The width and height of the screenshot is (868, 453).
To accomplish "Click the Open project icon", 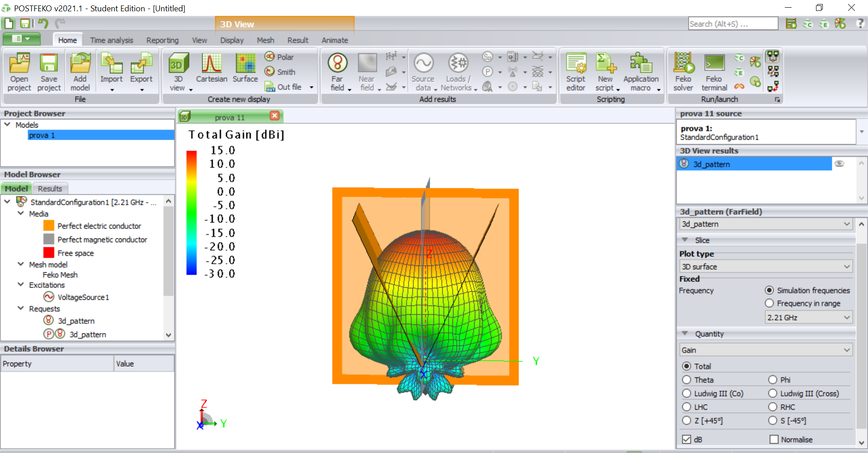I will pos(19,72).
